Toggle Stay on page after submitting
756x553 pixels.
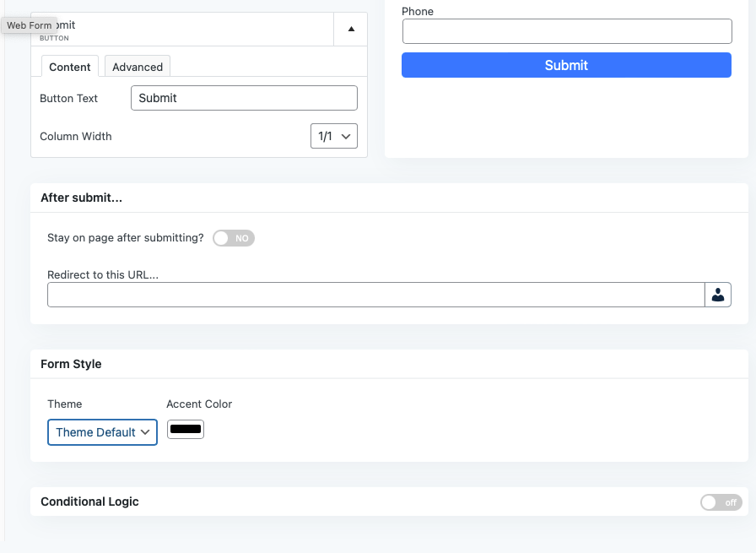tap(234, 238)
